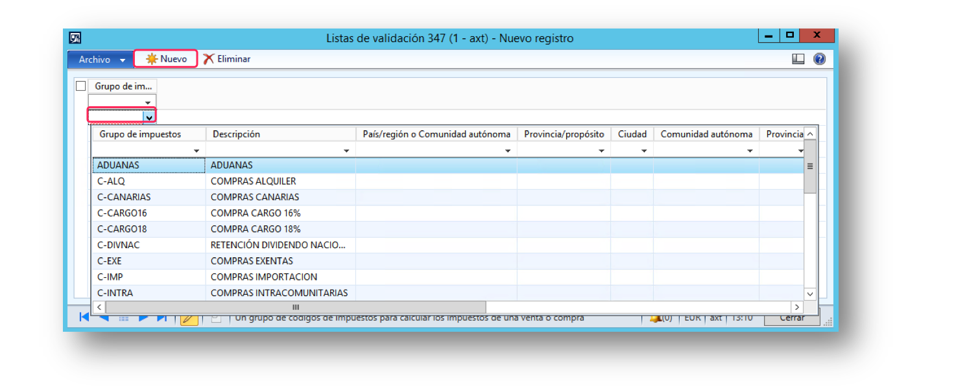Click the new row tax group input field
Image resolution: width=980 pixels, height=392 pixels.
[116, 117]
